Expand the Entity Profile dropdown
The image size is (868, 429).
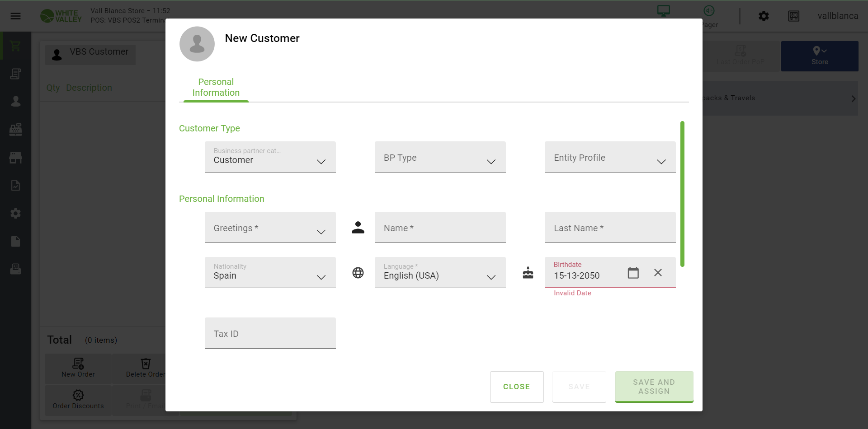pyautogui.click(x=610, y=157)
